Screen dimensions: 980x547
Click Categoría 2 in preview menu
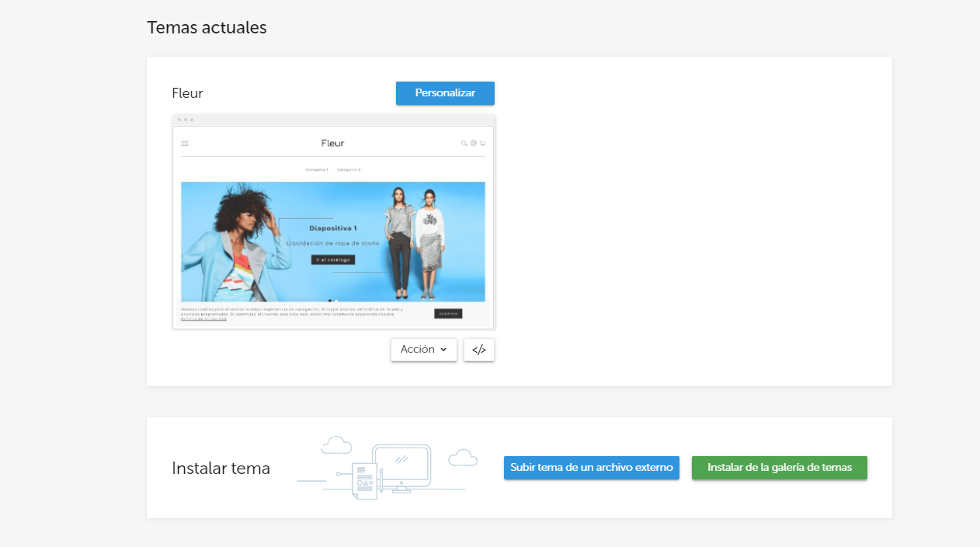(x=349, y=169)
